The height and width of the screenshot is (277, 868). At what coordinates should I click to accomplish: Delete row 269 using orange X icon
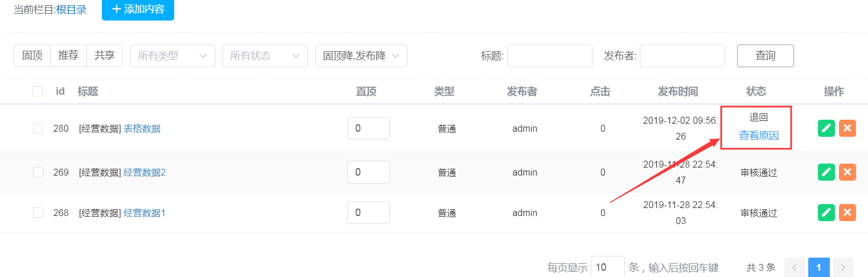847,172
